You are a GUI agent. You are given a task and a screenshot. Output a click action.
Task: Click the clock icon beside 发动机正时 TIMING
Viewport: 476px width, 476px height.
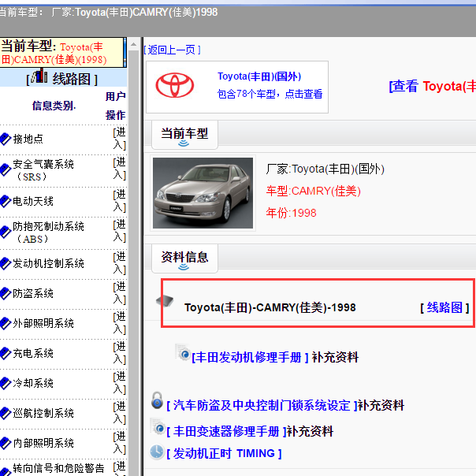pos(157,452)
